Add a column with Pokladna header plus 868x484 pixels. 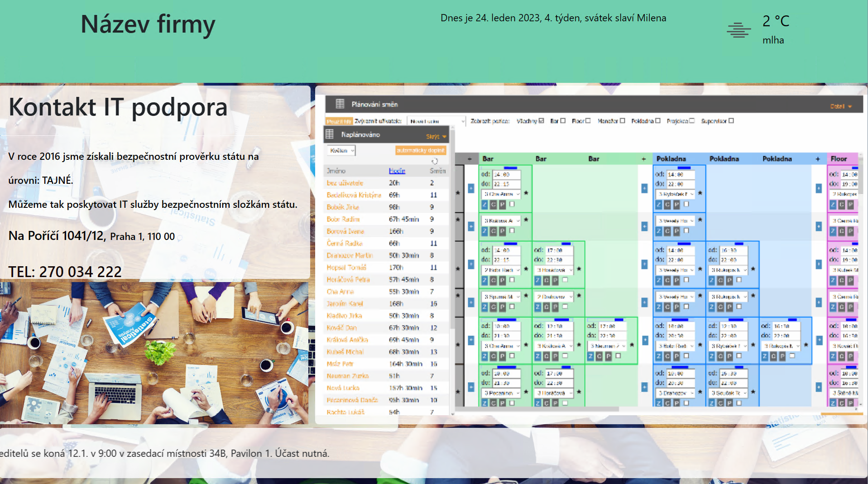818,159
